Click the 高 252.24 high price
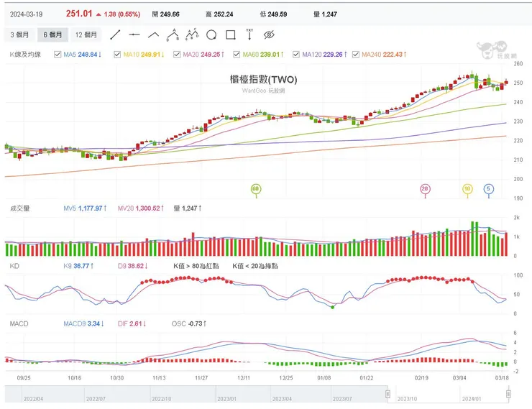This screenshot has width=532, height=409. click(x=219, y=14)
